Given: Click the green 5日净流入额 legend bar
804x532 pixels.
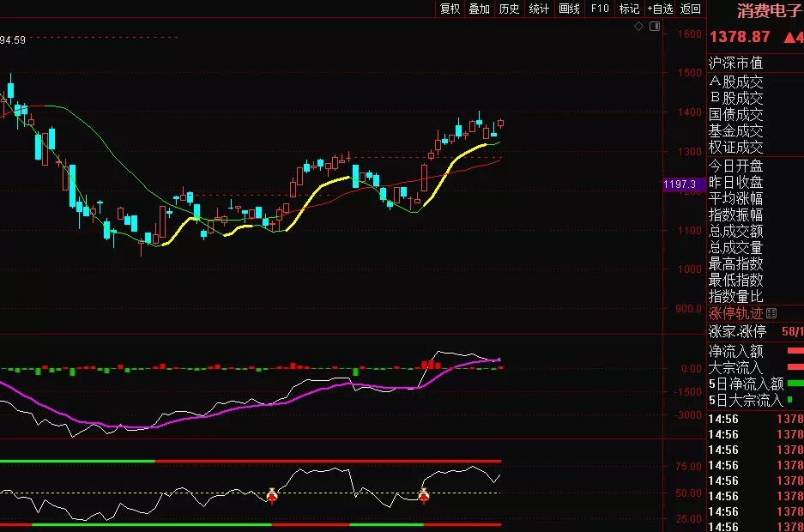Looking at the screenshot, I should 795,384.
